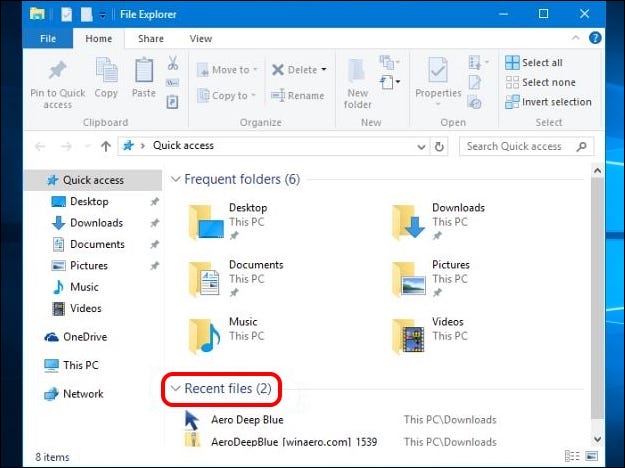The height and width of the screenshot is (468, 625).
Task: Click the Refresh button beside address bar
Action: (439, 146)
